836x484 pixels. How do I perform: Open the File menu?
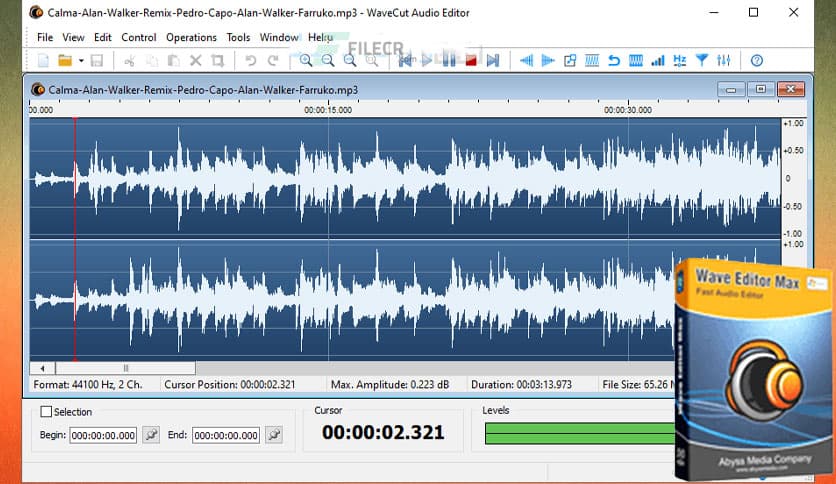pos(45,37)
